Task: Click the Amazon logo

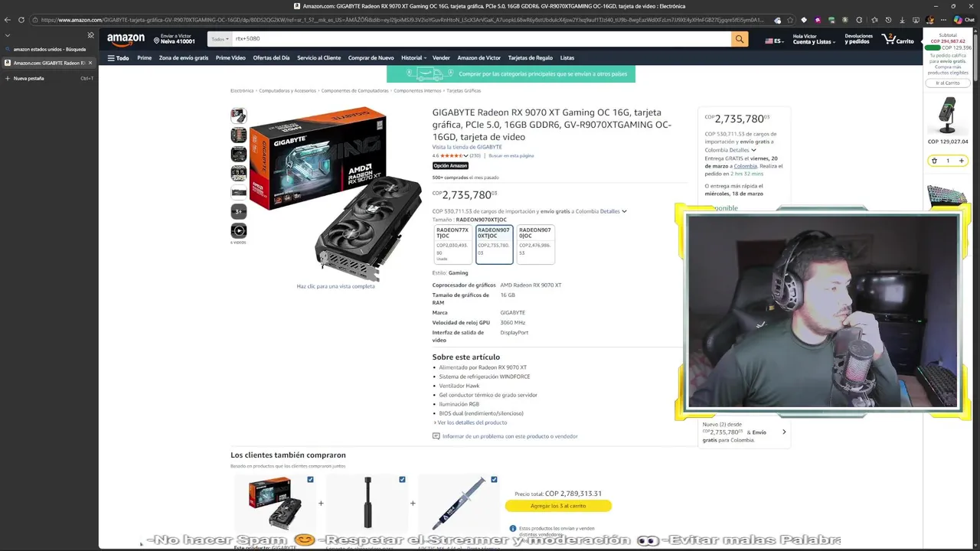Action: (126, 38)
